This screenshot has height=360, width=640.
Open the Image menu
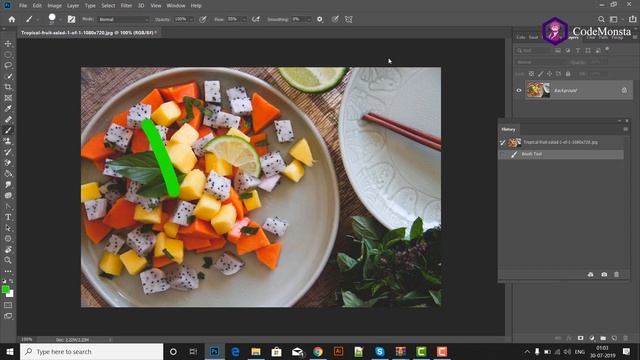(54, 6)
